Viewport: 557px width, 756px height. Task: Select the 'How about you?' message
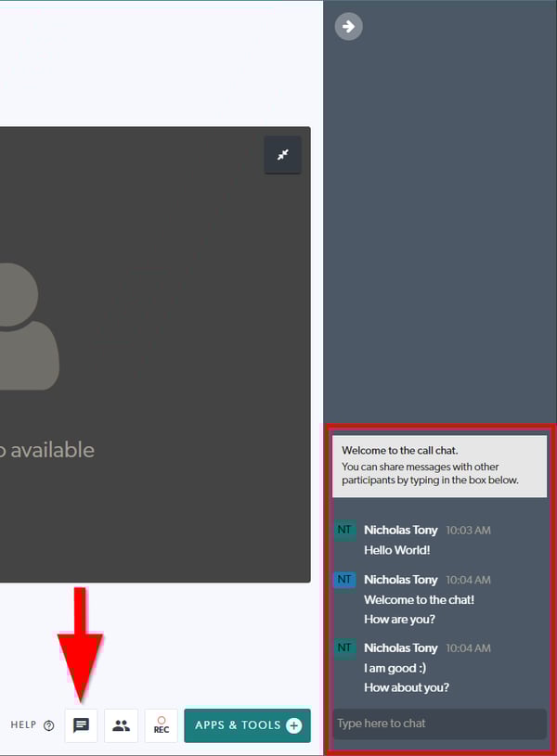coord(407,687)
